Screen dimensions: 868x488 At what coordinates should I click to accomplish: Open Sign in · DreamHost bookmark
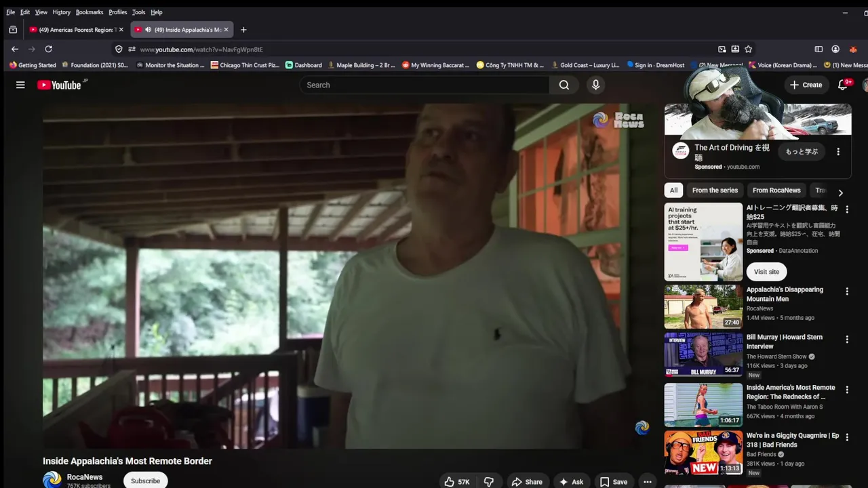(x=655, y=65)
